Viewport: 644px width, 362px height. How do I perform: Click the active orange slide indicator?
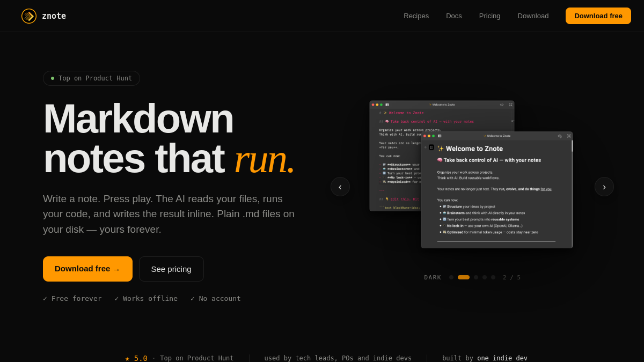click(x=464, y=277)
